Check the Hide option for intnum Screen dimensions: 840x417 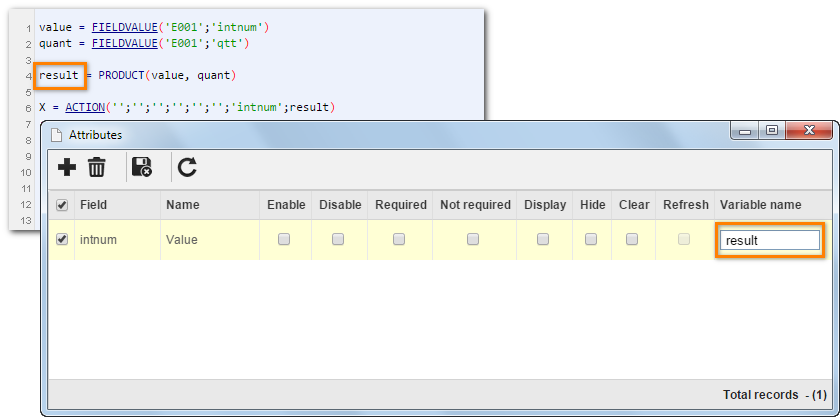pyautogui.click(x=591, y=240)
